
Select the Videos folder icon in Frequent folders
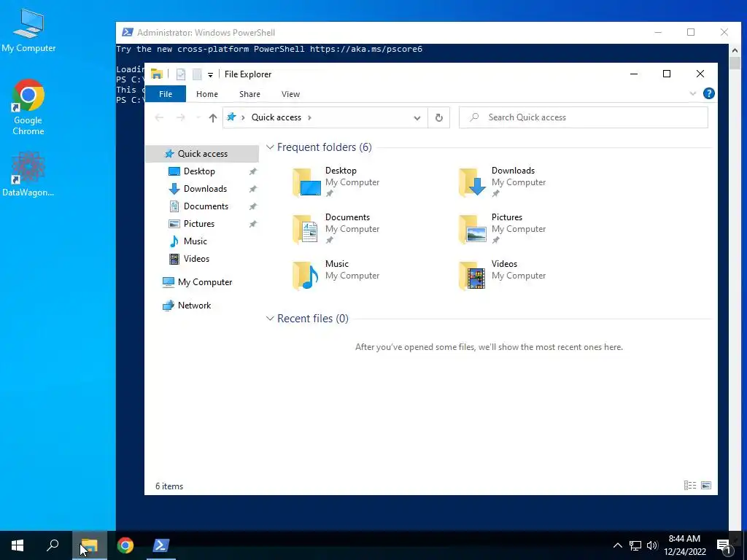tap(472, 275)
